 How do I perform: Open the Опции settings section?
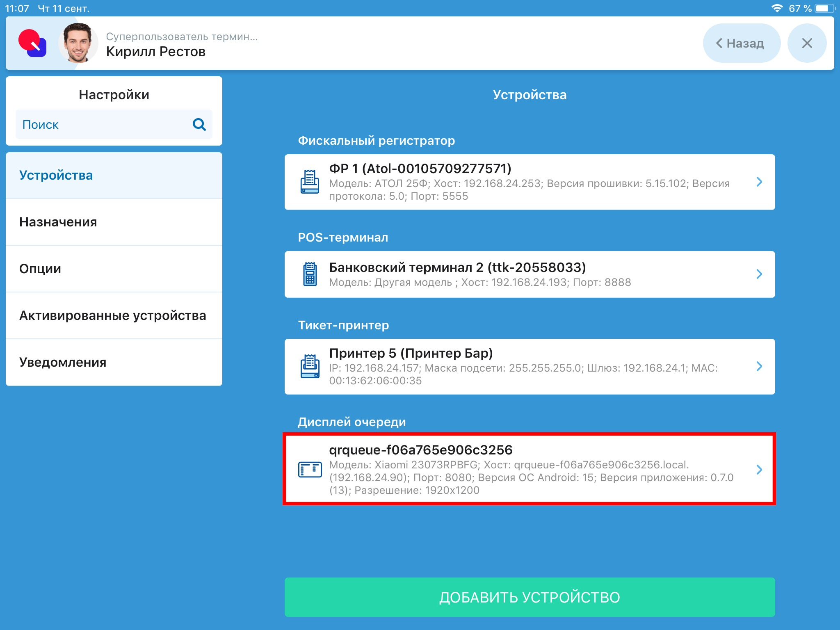point(114,269)
